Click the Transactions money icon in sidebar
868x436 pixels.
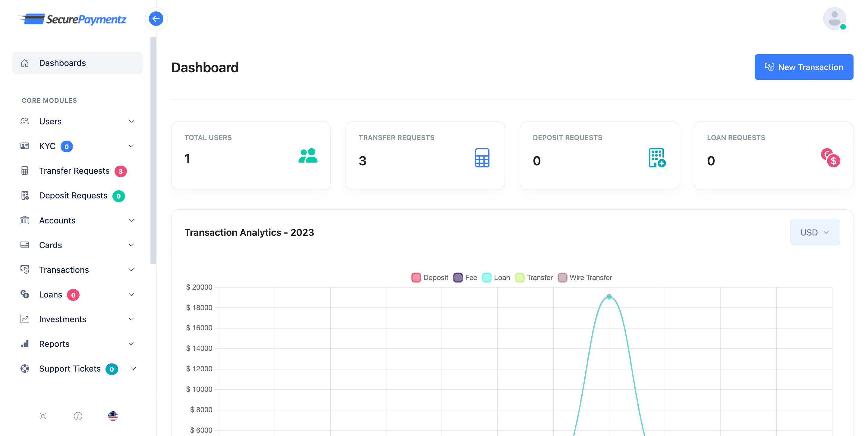point(25,270)
